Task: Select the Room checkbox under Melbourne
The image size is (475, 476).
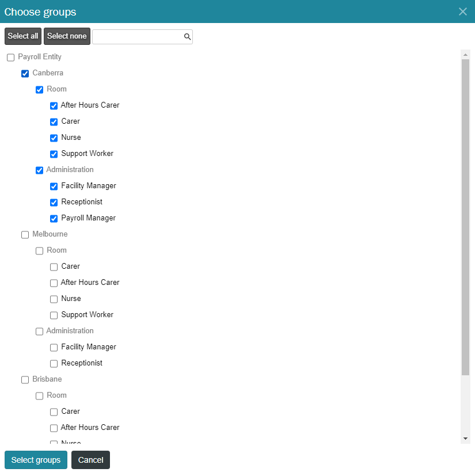Action: pos(39,251)
